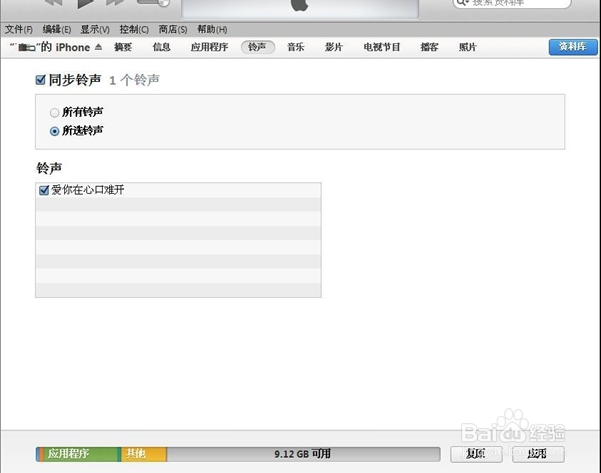The width and height of the screenshot is (601, 473).
Task: Switch to the 照片 tab
Action: click(x=468, y=47)
